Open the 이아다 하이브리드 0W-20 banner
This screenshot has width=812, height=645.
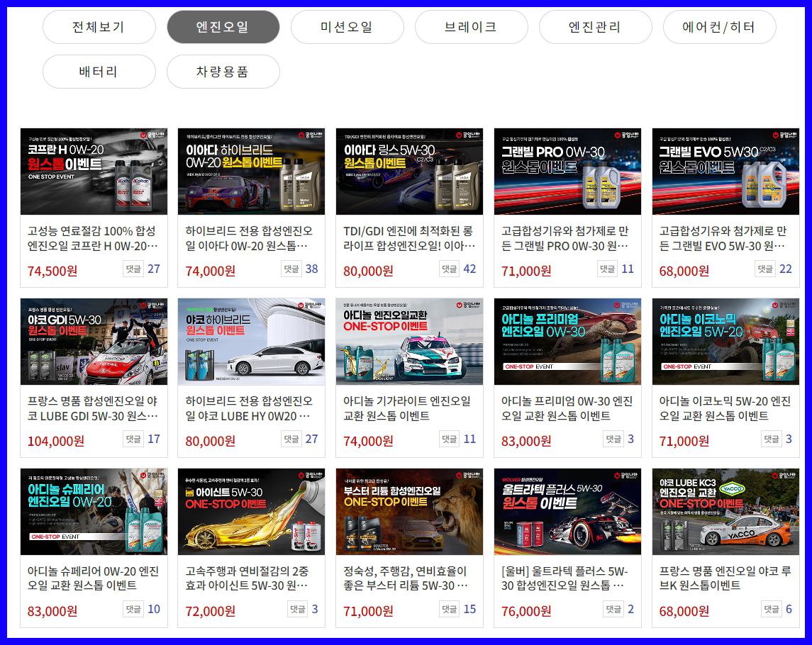point(251,172)
